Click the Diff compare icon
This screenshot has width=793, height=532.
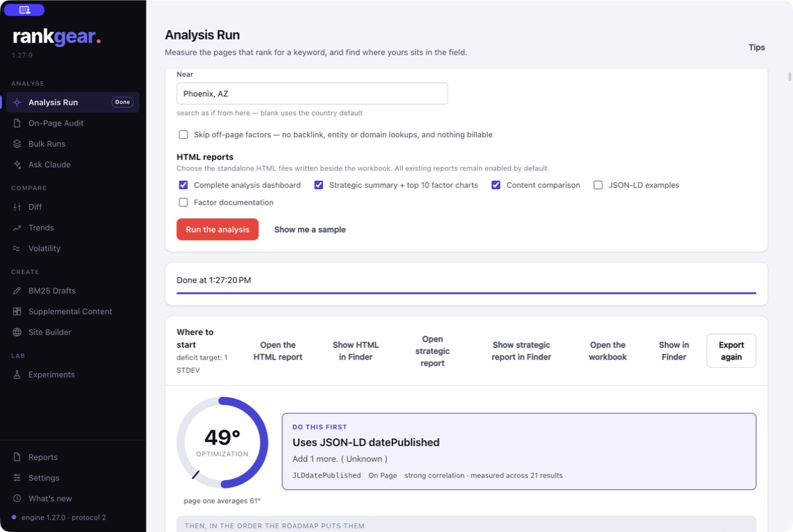pyautogui.click(x=17, y=206)
